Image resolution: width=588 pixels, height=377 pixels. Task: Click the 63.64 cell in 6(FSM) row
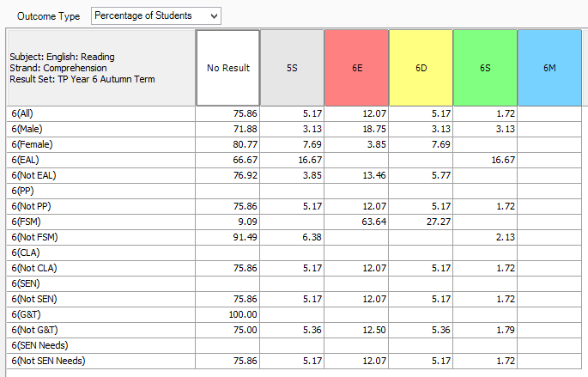click(x=356, y=222)
